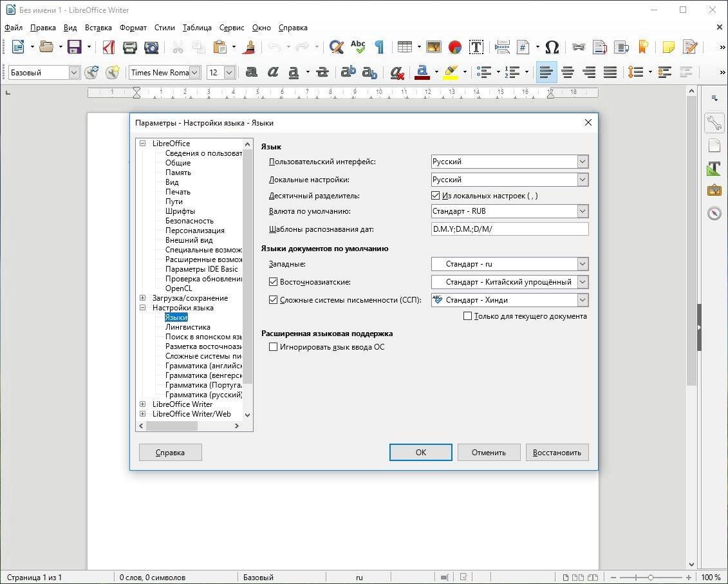Export directly as PDF icon

click(109, 47)
